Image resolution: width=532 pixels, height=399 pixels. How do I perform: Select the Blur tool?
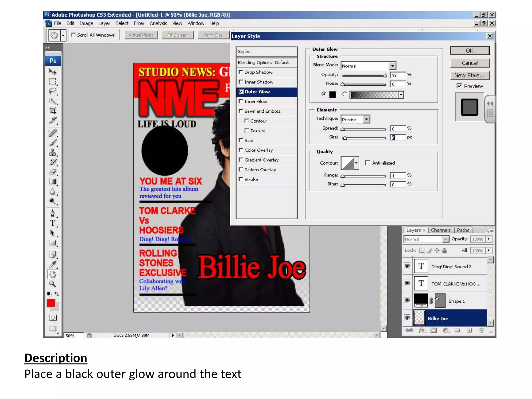click(53, 192)
